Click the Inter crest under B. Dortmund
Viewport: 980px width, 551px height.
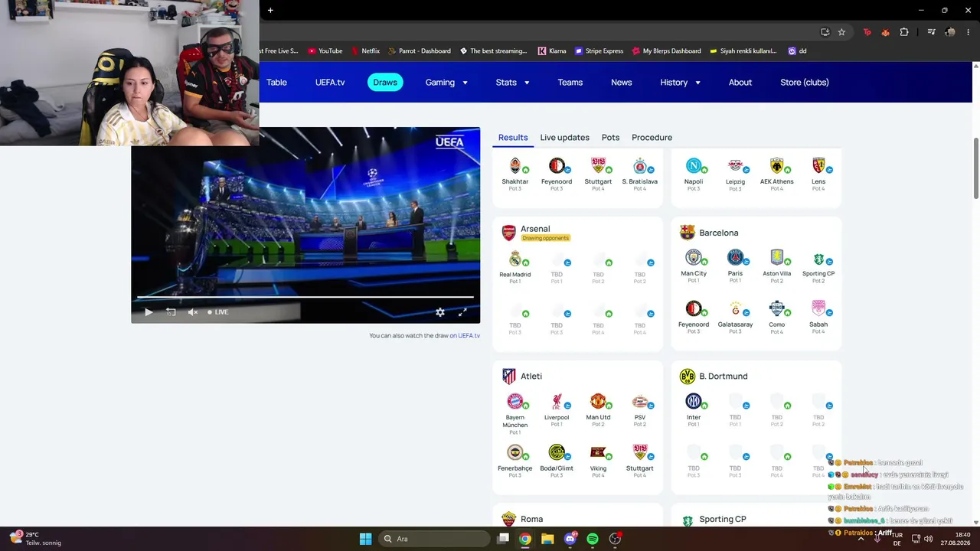(694, 401)
